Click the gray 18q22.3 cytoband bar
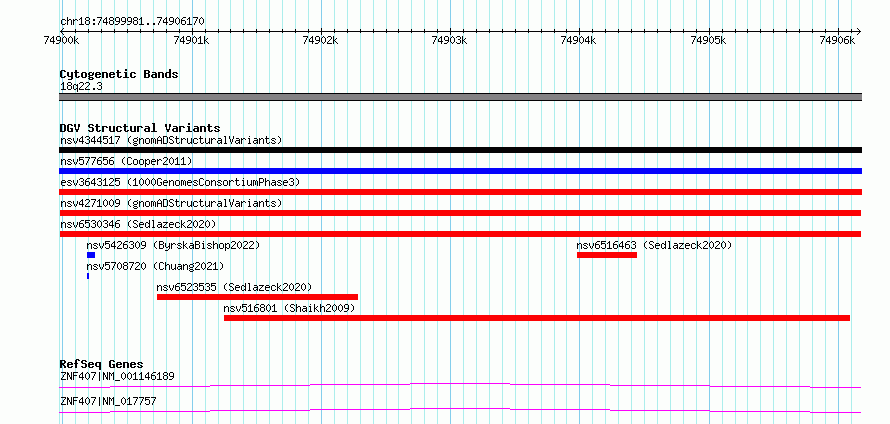The image size is (890, 424). click(x=460, y=97)
